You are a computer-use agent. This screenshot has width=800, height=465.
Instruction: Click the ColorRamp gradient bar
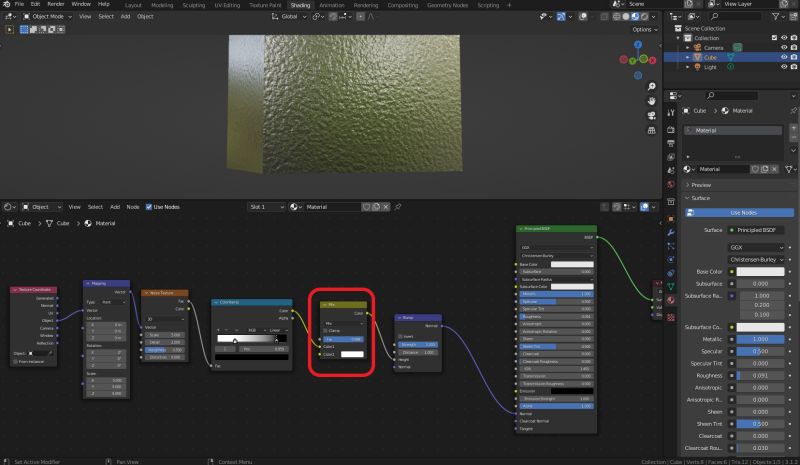click(251, 338)
